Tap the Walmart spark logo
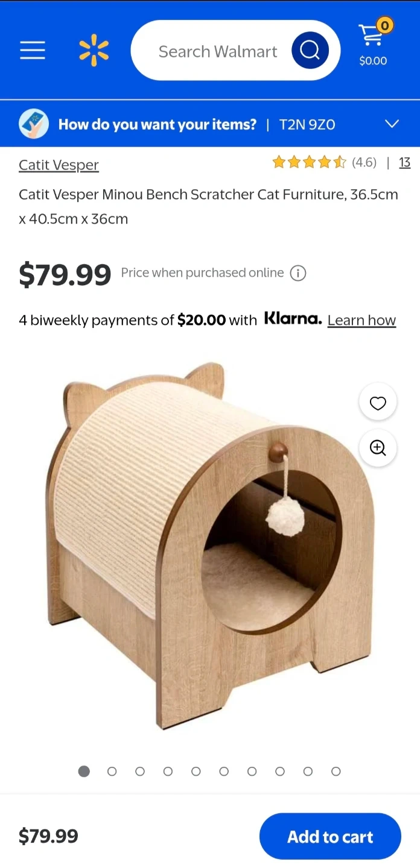This screenshot has width=420, height=868. (94, 51)
